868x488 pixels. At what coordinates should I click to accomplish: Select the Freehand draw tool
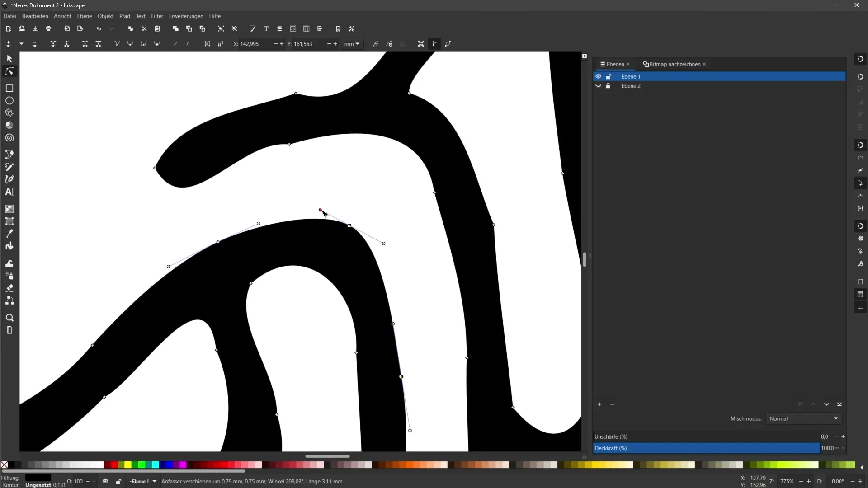tap(9, 168)
